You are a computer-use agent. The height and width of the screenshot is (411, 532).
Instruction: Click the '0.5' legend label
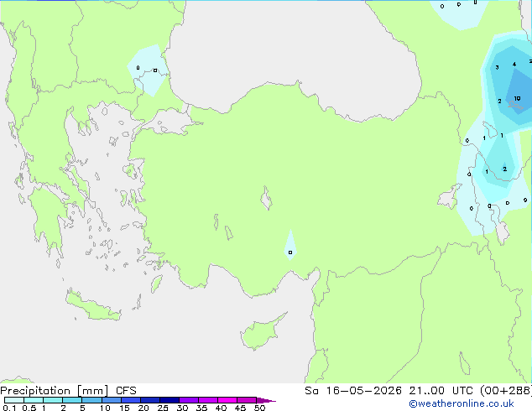click(x=29, y=408)
